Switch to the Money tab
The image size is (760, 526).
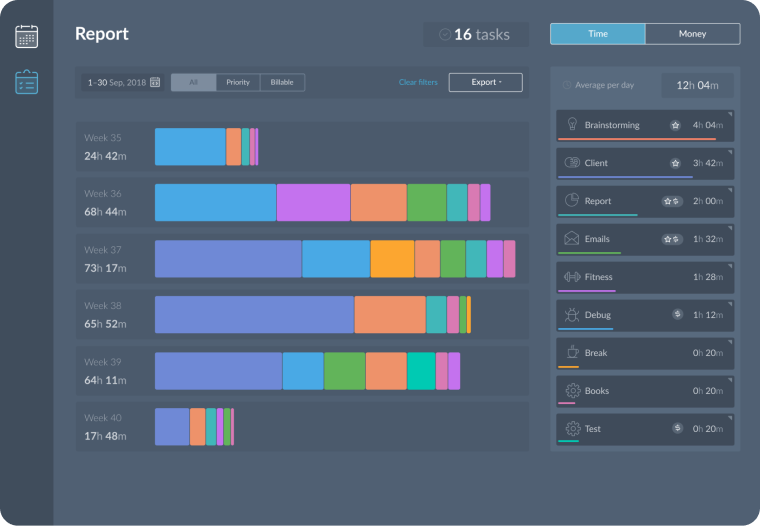692,34
